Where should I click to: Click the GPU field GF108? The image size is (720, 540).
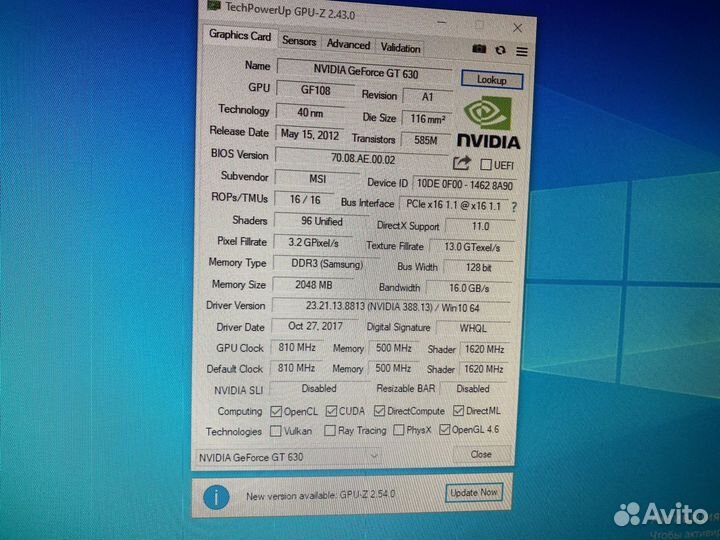(x=315, y=90)
